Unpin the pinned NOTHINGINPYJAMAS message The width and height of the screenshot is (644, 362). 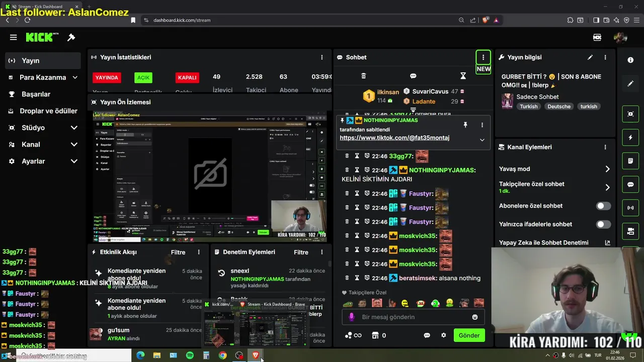[465, 125]
